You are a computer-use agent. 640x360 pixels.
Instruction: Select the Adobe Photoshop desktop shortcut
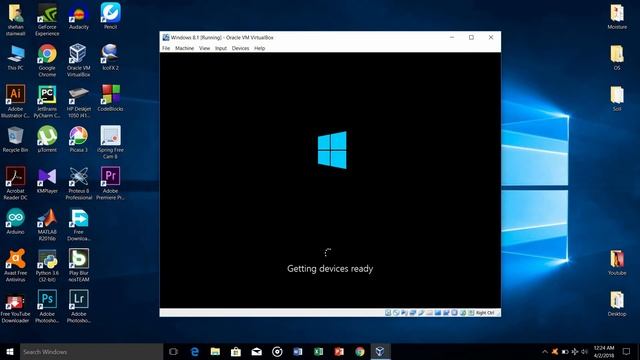(x=47, y=307)
